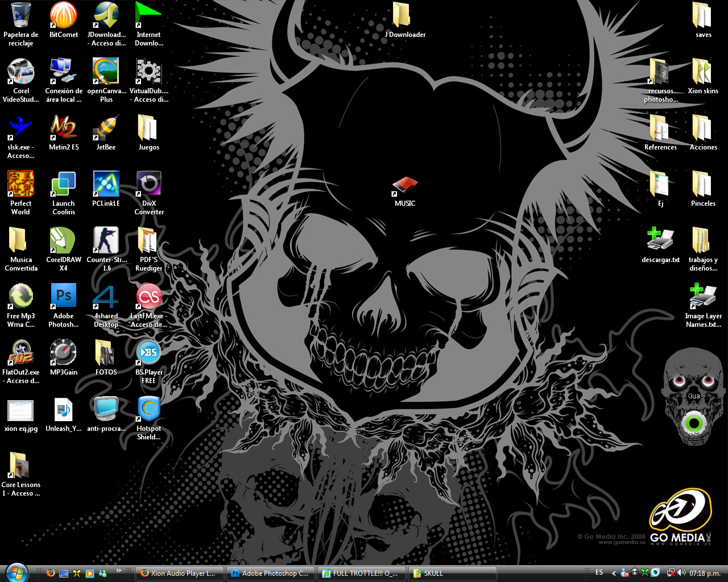Viewport: 728px width, 582px height.
Task: Click ES language indicator
Action: pos(599,572)
